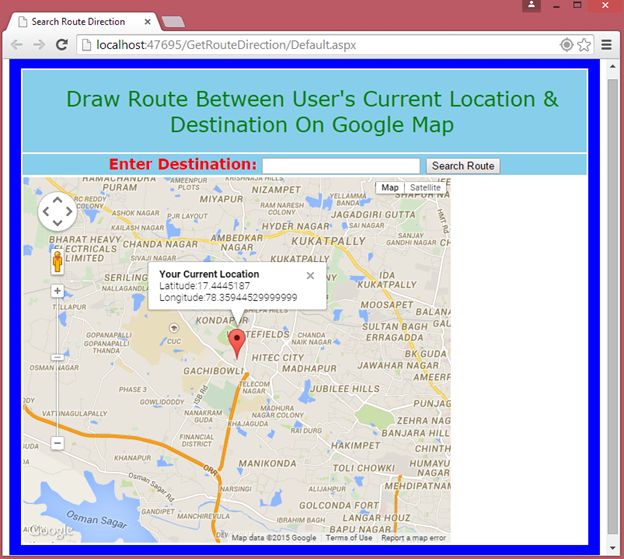Click the TOLI CHOWKI map label

coord(363,468)
